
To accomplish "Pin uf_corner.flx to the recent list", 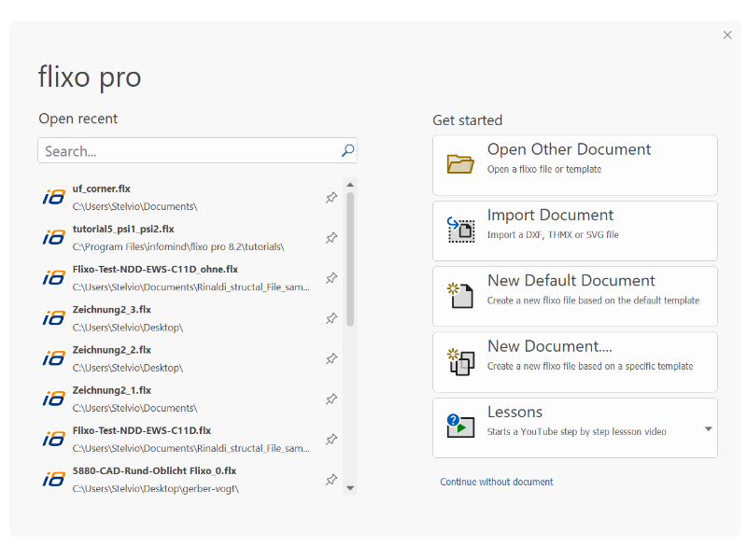I will (331, 197).
